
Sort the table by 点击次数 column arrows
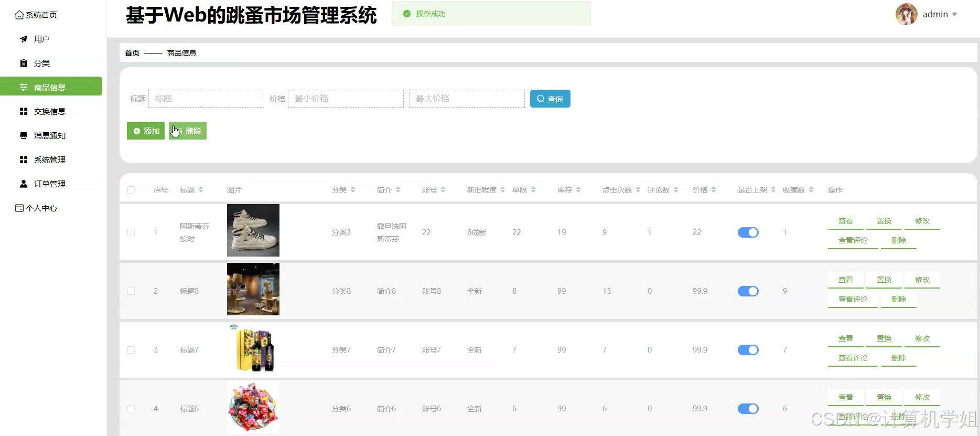pyautogui.click(x=638, y=190)
